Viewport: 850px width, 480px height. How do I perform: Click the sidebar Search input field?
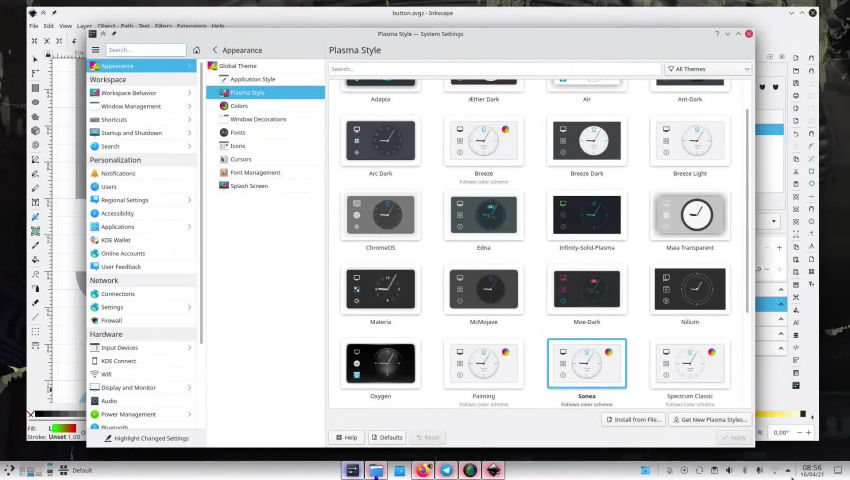(146, 50)
